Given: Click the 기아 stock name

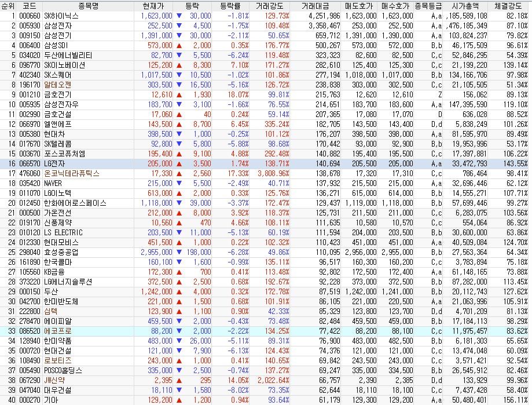Looking at the screenshot, I should [x=51, y=400].
